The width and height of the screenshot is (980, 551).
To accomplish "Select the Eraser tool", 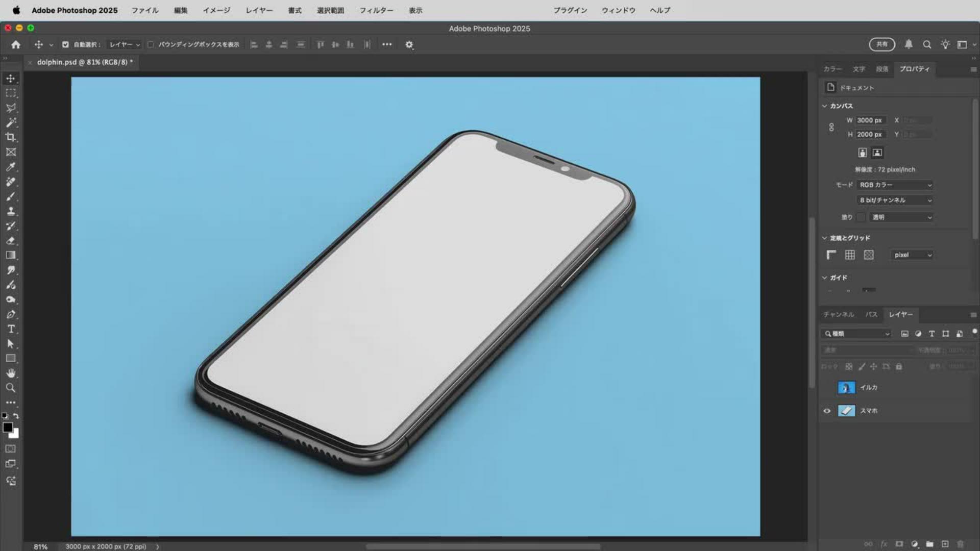I will [10, 241].
